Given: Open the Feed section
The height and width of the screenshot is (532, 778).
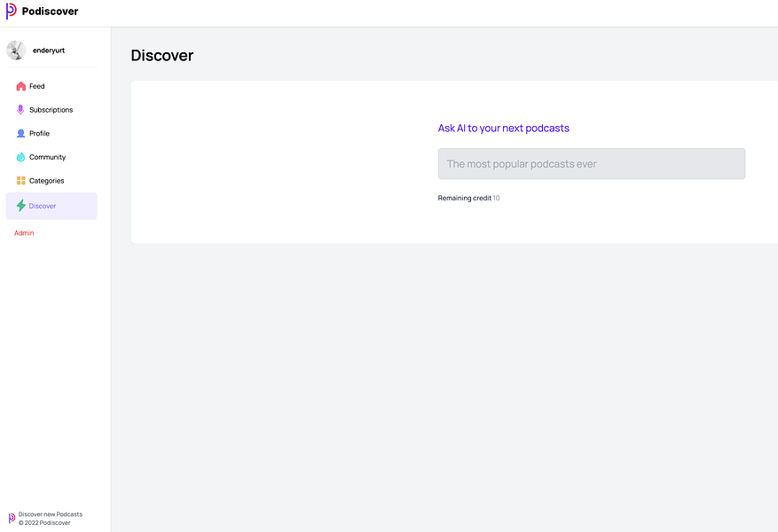Looking at the screenshot, I should 36,86.
